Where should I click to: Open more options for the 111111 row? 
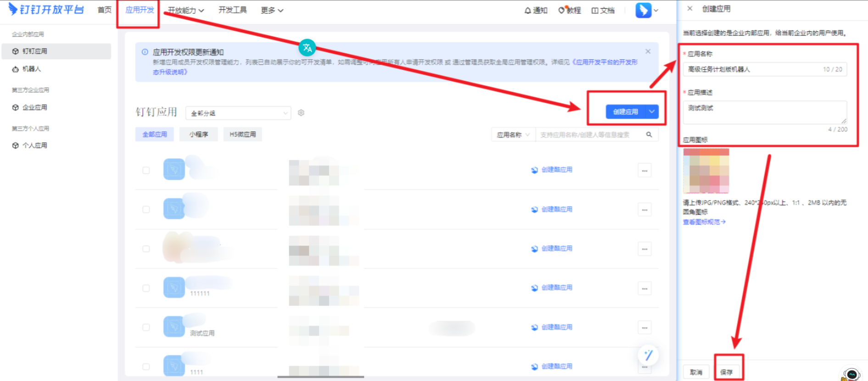click(x=644, y=289)
